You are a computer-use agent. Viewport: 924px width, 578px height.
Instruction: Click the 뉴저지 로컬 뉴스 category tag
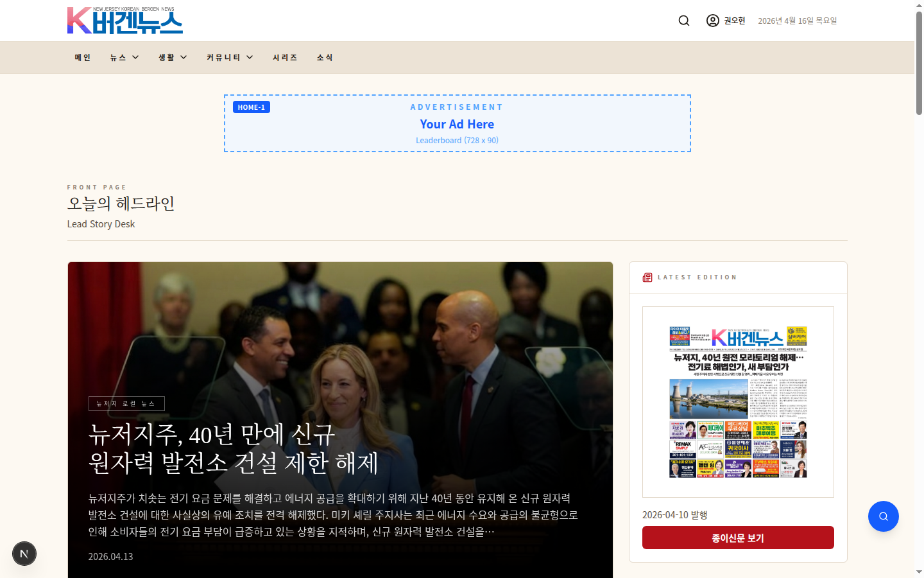[126, 403]
